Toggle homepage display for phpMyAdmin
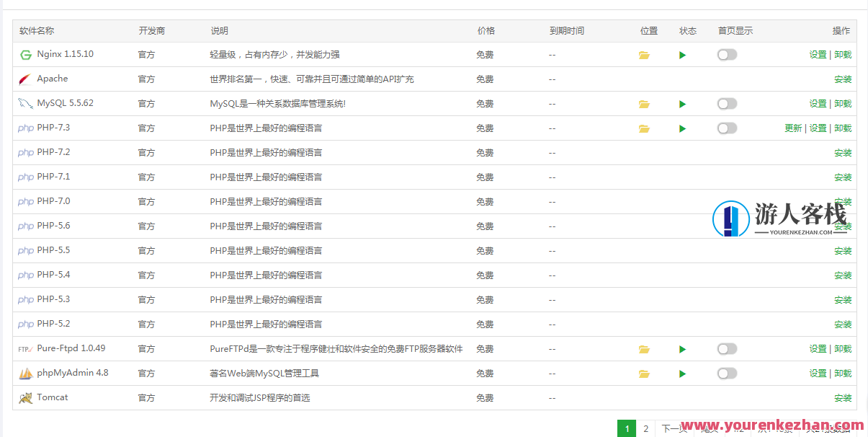 pyautogui.click(x=728, y=374)
